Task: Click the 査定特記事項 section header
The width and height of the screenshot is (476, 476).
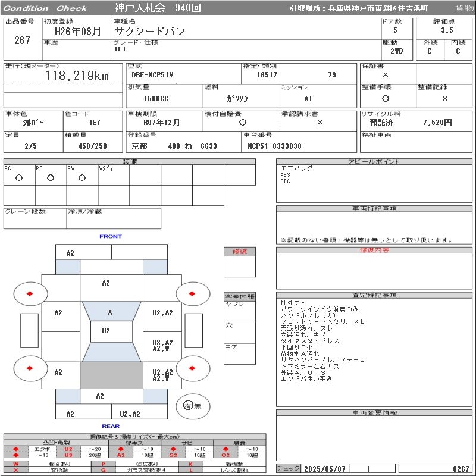Action: pos(374,295)
